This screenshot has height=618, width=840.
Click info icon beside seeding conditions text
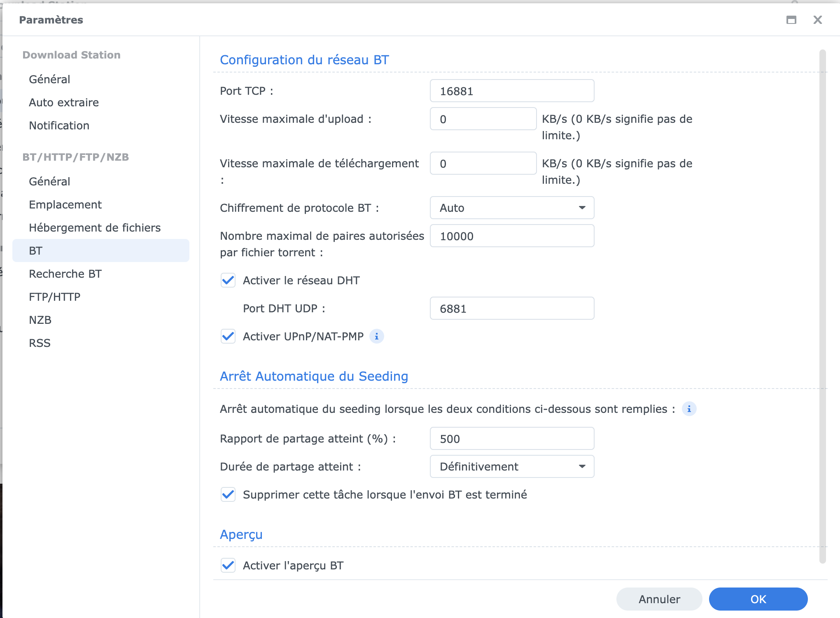689,409
